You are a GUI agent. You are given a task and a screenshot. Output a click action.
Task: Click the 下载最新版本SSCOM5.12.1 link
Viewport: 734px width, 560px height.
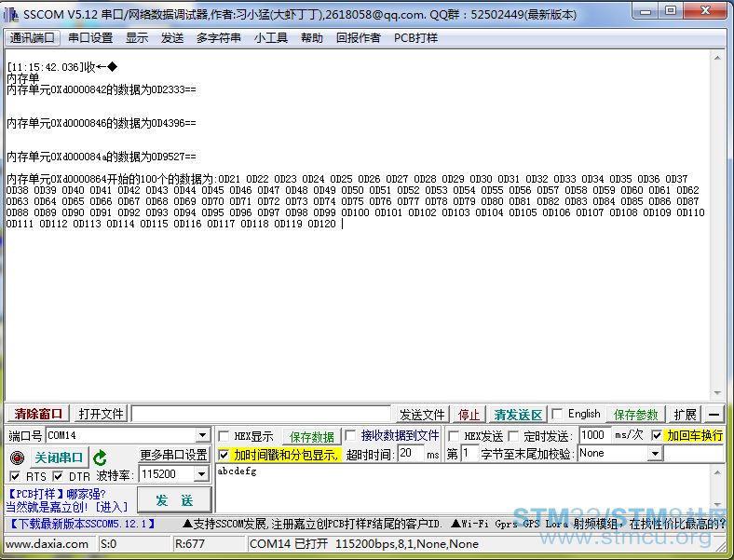tap(82, 524)
